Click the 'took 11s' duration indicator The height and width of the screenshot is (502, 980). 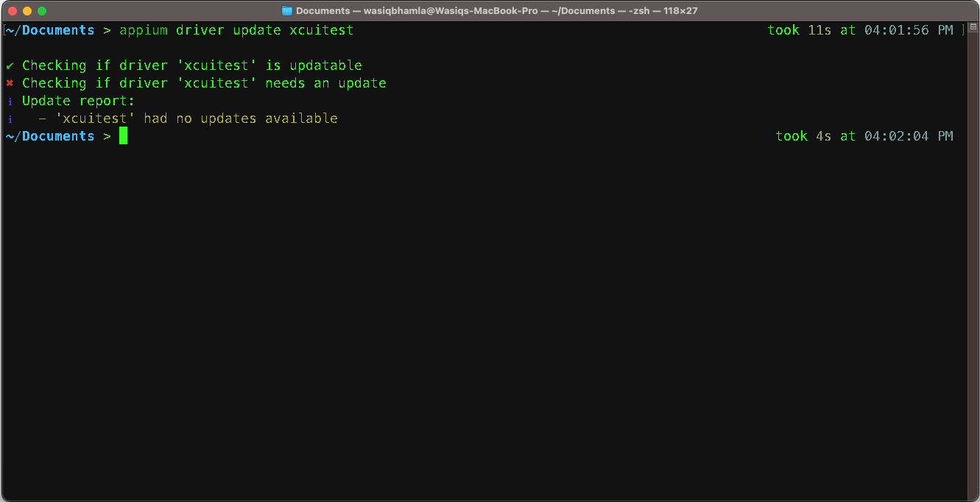[x=801, y=30]
